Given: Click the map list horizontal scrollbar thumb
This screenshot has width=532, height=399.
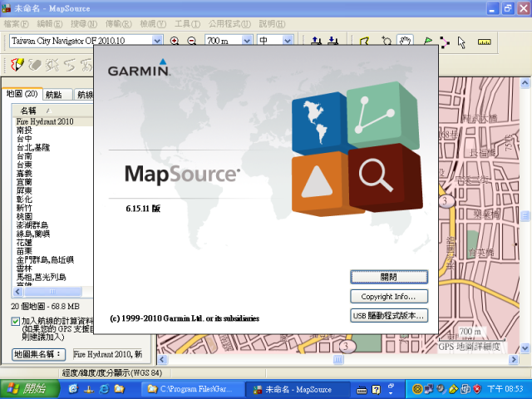Looking at the screenshot, I should (x=52, y=292).
